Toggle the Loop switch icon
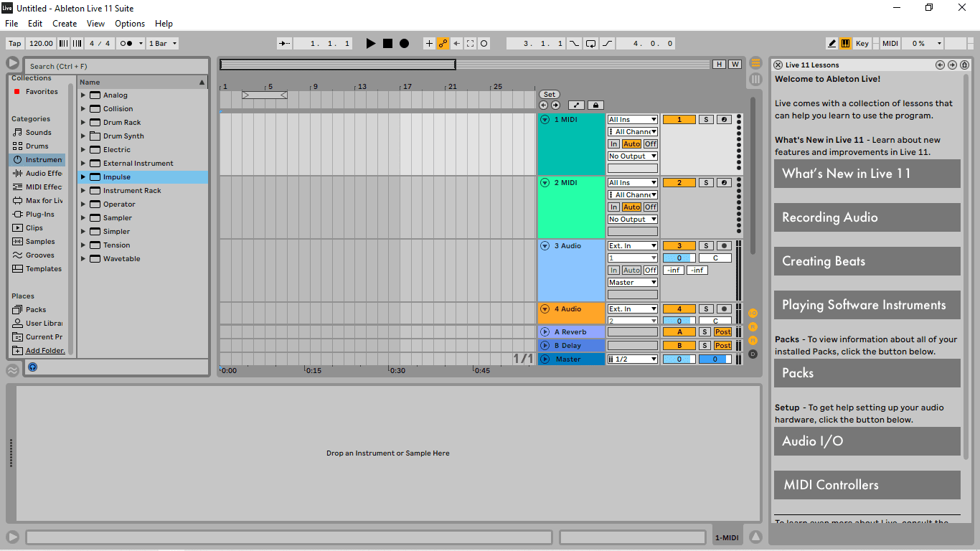This screenshot has height=551, width=980. pos(590,44)
